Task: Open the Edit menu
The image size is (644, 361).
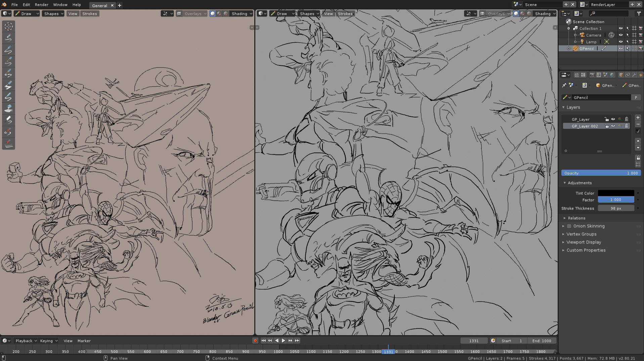Action: 26,5
